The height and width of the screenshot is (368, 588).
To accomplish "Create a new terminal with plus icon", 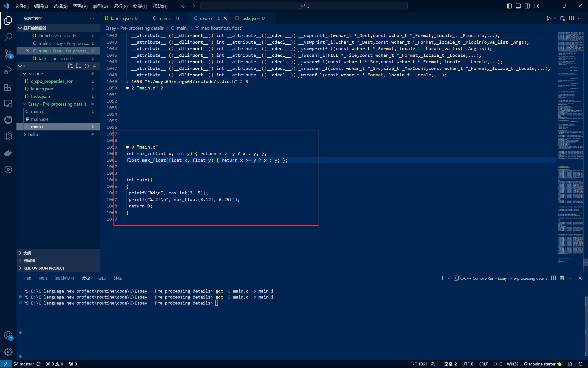I will pyautogui.click(x=442, y=278).
